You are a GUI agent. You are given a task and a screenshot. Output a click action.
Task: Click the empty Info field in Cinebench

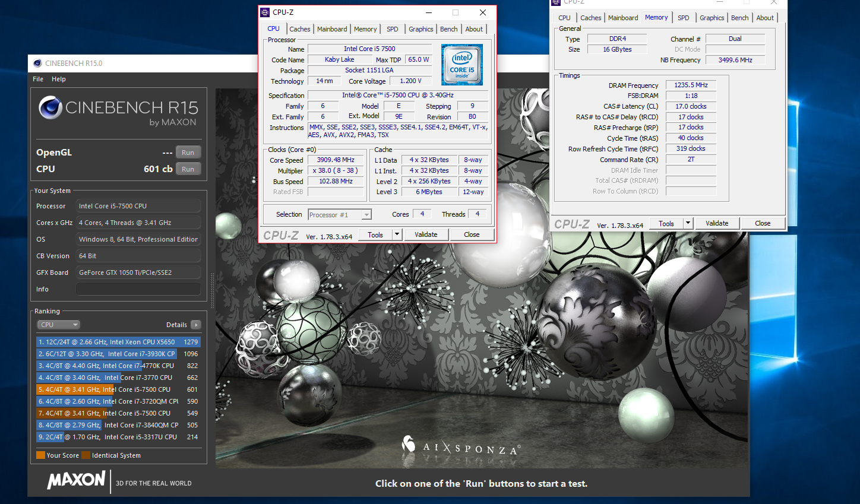click(x=138, y=289)
